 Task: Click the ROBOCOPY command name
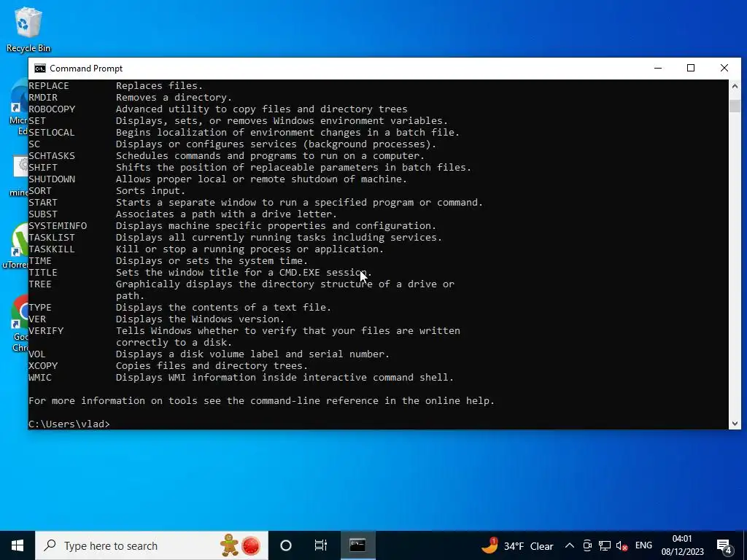52,109
